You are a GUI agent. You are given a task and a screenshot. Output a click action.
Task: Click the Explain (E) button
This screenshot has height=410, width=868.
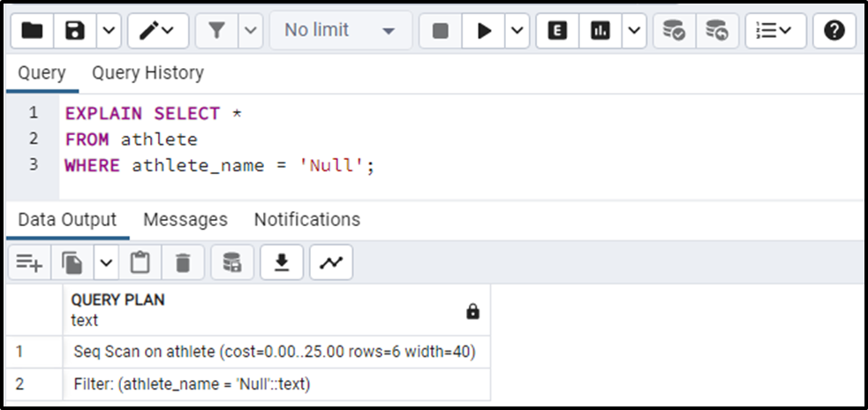557,31
